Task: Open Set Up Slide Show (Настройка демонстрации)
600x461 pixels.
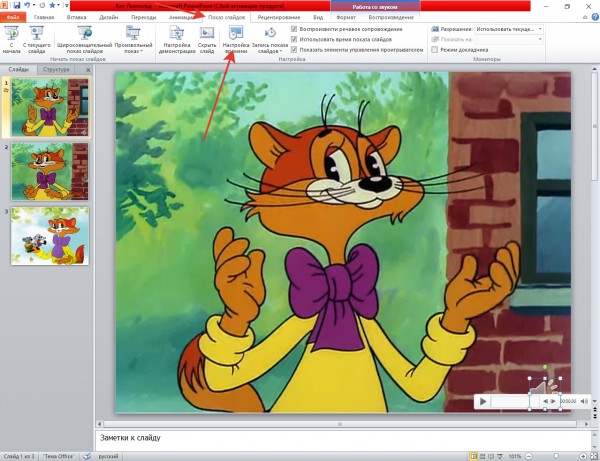Action: (177, 40)
